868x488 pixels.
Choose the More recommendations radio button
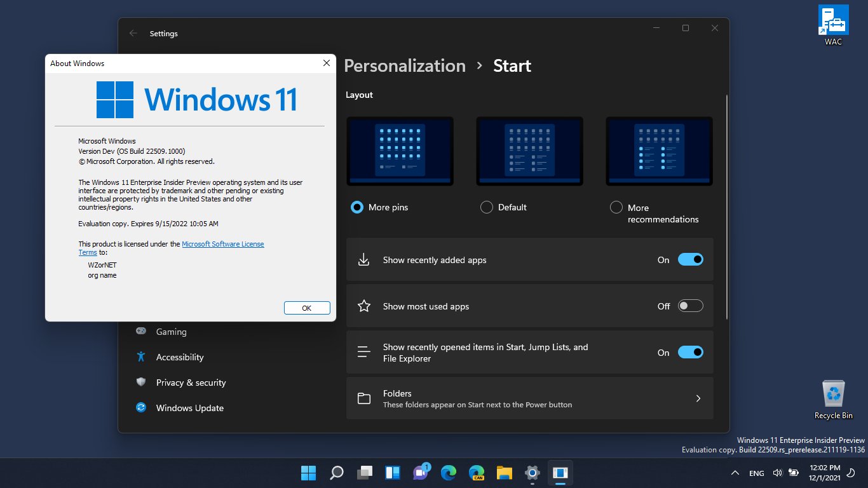[616, 207]
